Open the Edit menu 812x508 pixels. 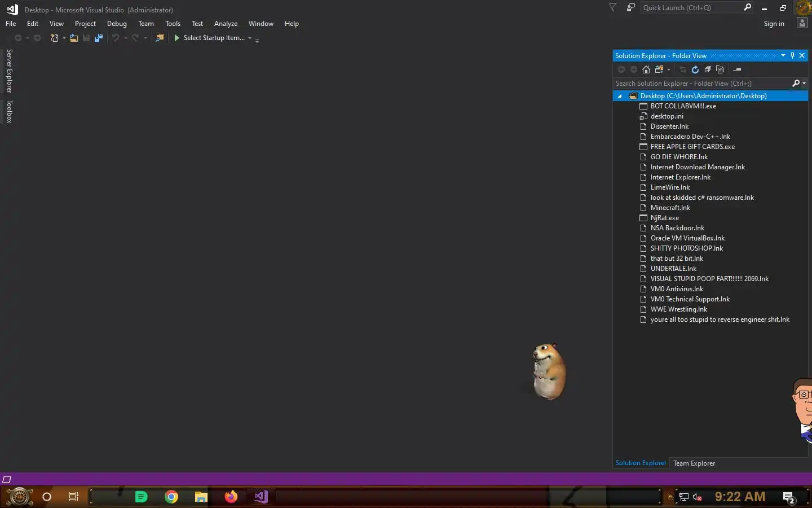click(x=33, y=24)
